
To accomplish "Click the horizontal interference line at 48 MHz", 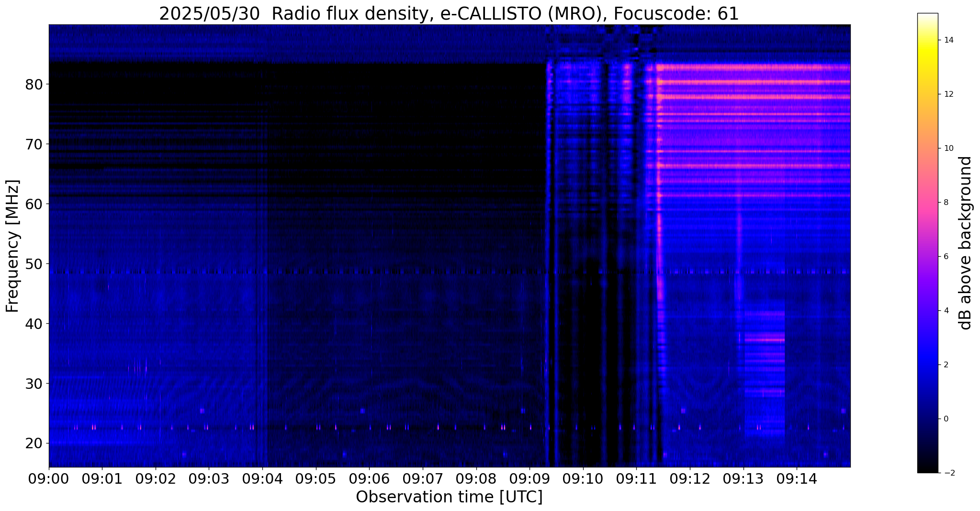I will coord(450,272).
